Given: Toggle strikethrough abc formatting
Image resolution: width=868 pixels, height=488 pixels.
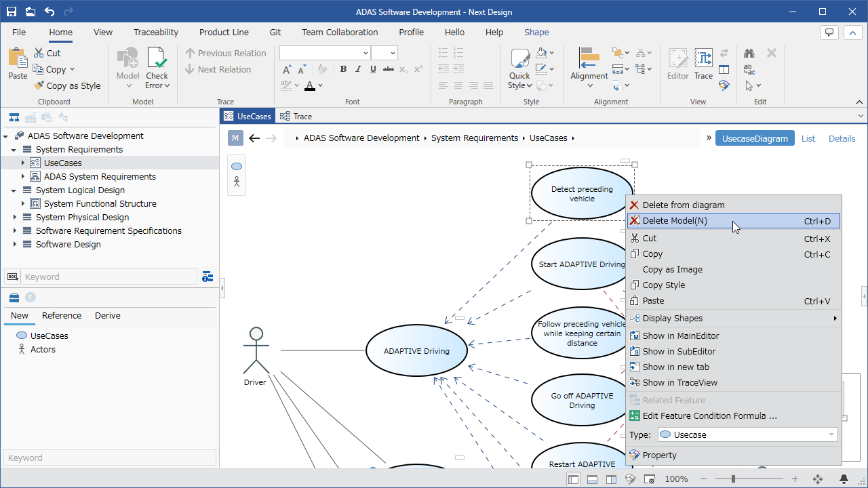Looking at the screenshot, I should point(389,69).
